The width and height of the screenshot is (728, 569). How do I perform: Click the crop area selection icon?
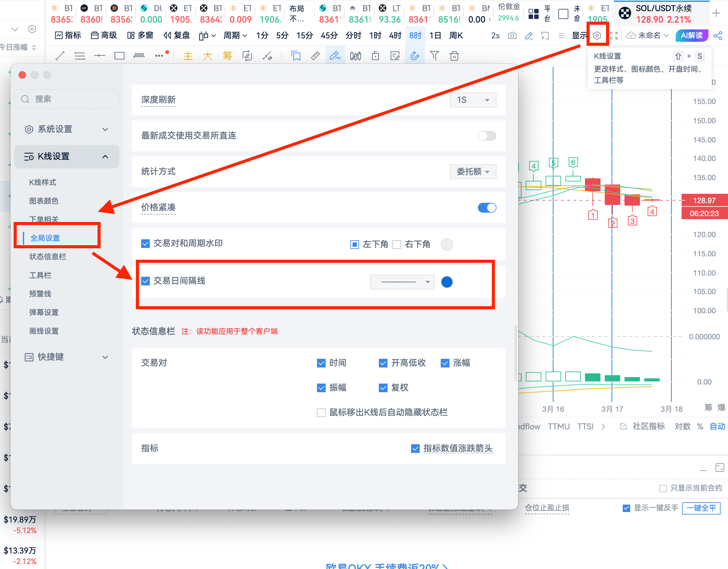(x=545, y=35)
